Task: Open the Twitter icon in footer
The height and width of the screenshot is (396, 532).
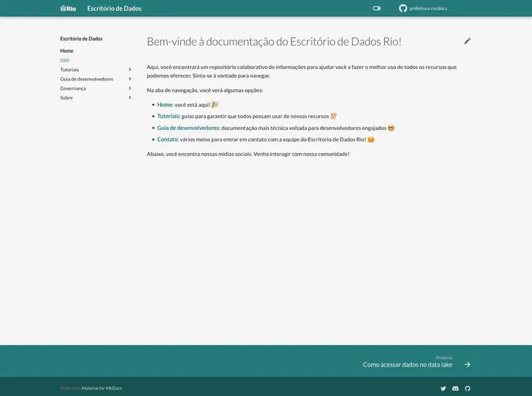Action: pos(443,388)
